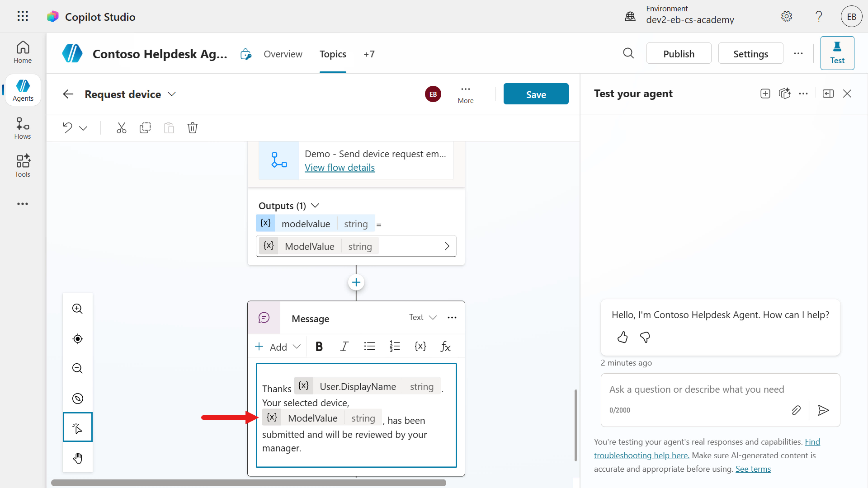Click the Ask a question input field
868x488 pixels.
(x=696, y=389)
